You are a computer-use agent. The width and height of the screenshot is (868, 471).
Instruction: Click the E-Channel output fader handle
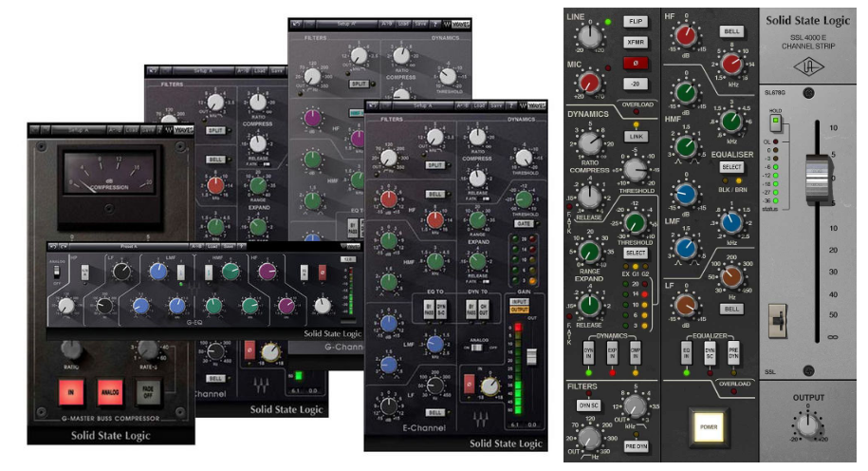coord(531,356)
